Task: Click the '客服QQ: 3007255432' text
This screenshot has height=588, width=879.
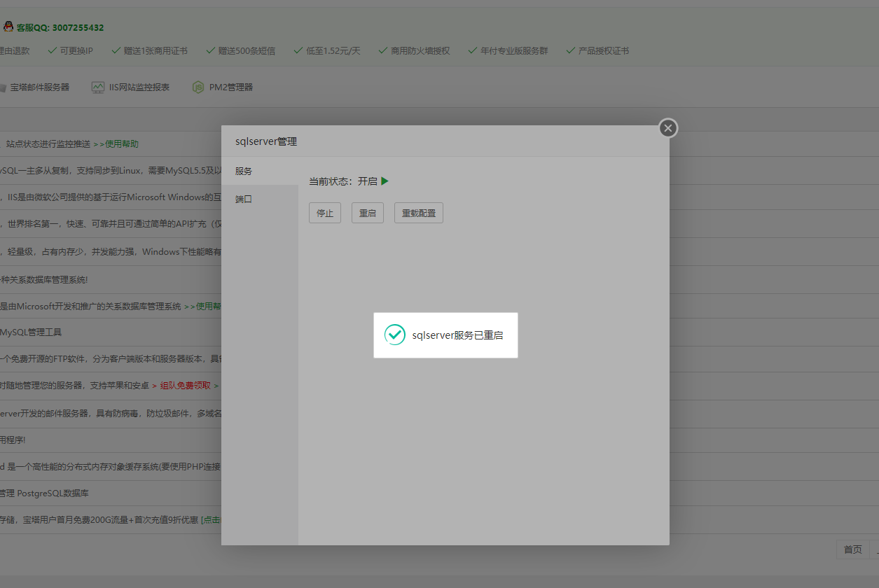Action: coord(60,28)
